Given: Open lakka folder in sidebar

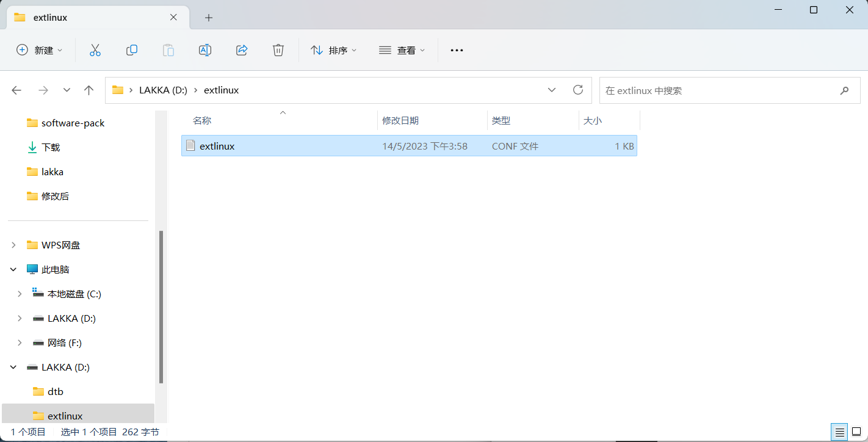Looking at the screenshot, I should 52,172.
